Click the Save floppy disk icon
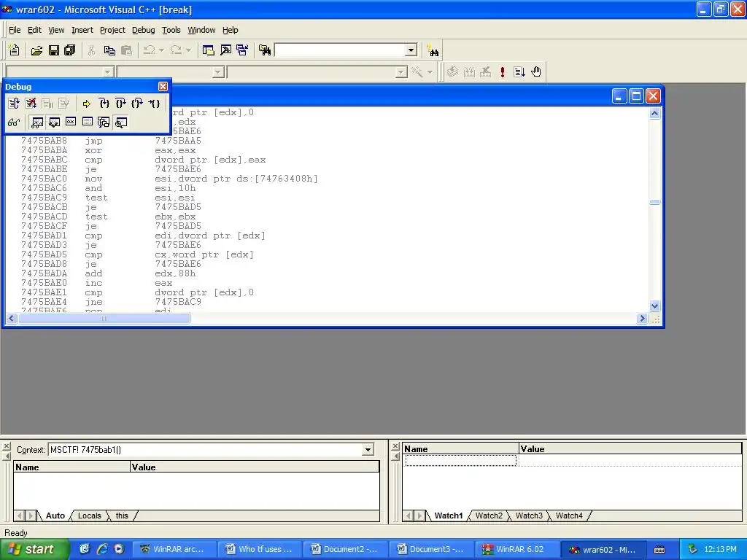The image size is (747, 560). 53,50
